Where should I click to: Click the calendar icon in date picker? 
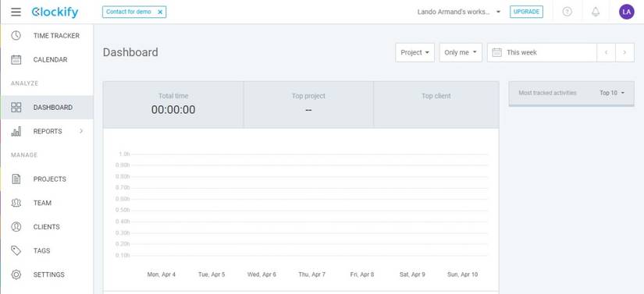coord(496,52)
